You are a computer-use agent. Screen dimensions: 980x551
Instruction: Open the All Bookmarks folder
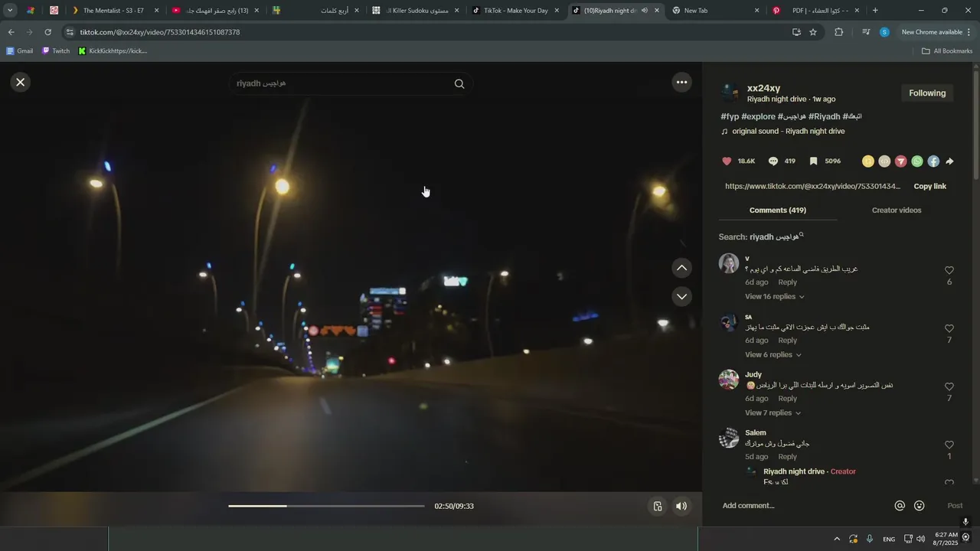point(947,51)
